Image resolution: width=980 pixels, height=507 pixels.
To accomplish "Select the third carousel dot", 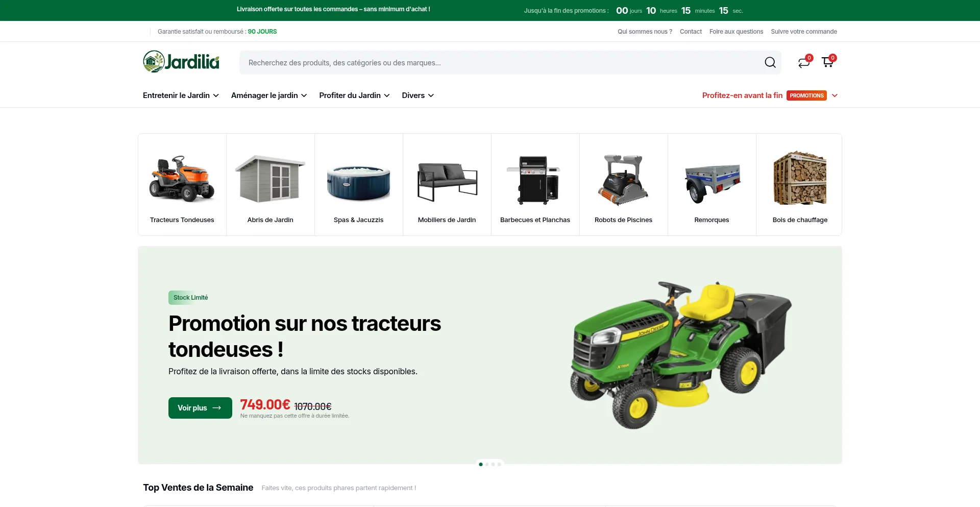I will pos(493,464).
